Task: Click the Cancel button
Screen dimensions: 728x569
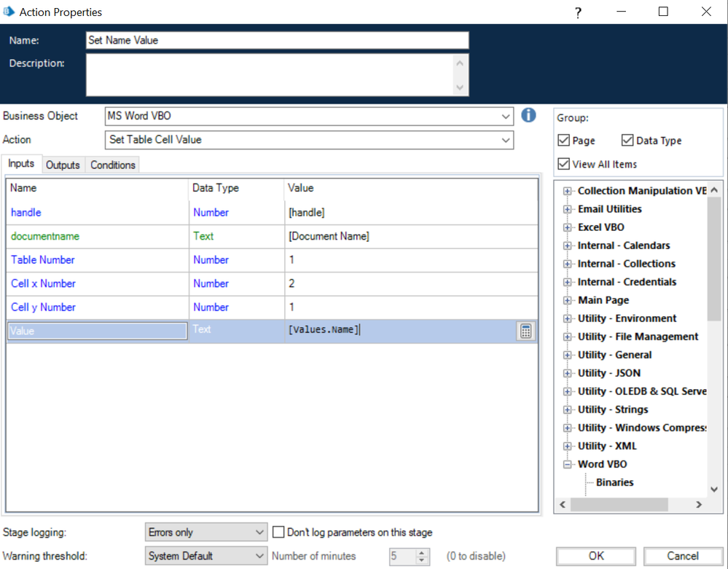Action: tap(683, 556)
